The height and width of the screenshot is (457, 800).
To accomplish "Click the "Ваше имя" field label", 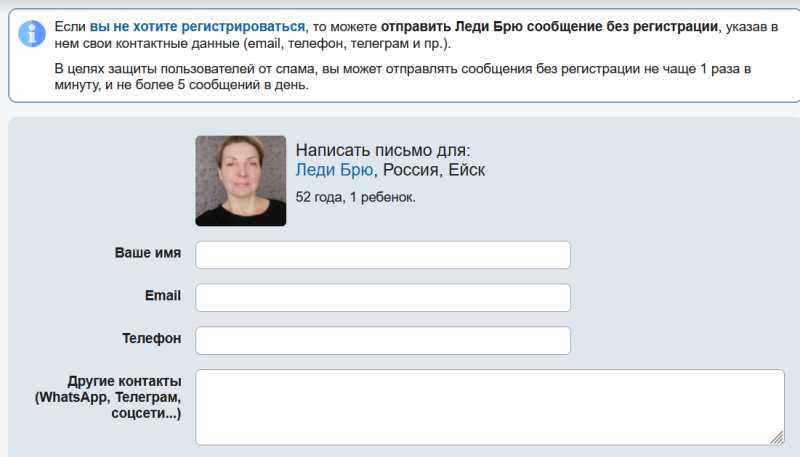I will click(x=147, y=253).
